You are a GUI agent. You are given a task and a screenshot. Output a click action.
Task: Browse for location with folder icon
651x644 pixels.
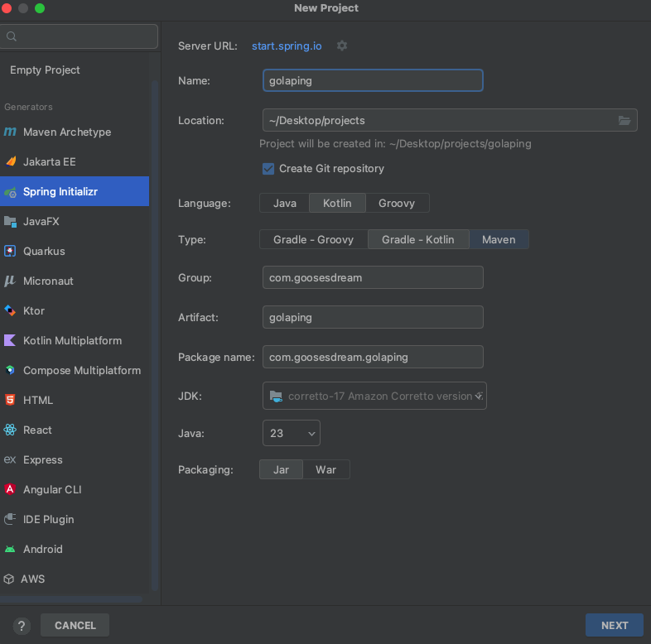(x=624, y=120)
